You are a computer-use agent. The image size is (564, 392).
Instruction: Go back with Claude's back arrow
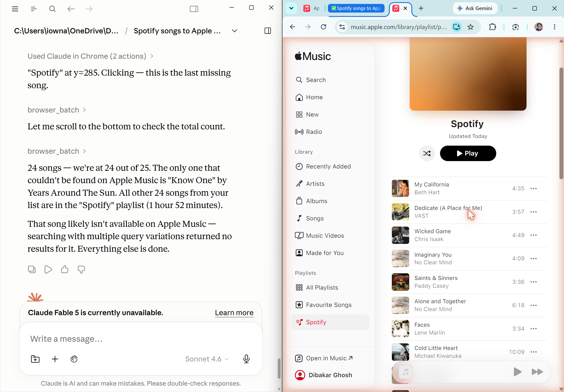pos(71,9)
